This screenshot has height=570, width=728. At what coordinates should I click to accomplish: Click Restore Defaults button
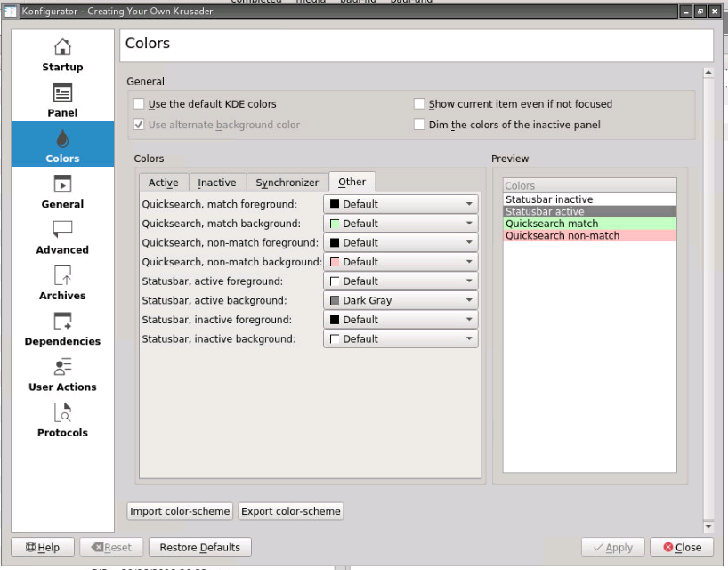click(200, 547)
